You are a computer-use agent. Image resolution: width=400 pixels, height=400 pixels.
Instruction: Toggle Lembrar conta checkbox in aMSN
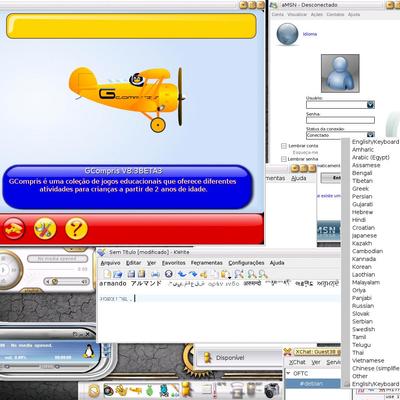pos(284,146)
